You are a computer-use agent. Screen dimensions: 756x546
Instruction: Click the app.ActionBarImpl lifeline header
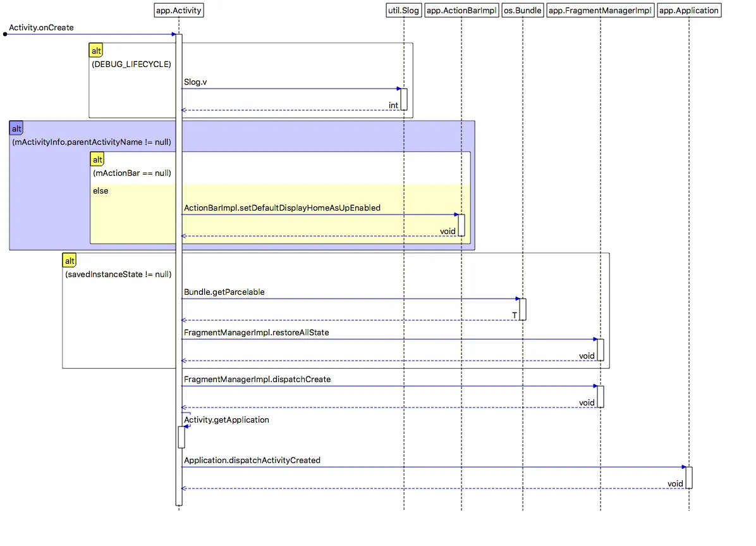point(461,10)
